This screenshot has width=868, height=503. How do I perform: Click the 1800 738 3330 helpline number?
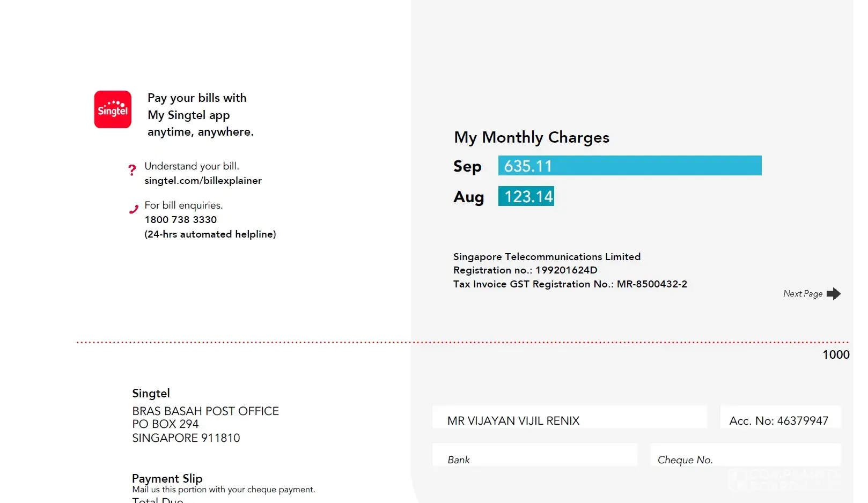(x=181, y=220)
